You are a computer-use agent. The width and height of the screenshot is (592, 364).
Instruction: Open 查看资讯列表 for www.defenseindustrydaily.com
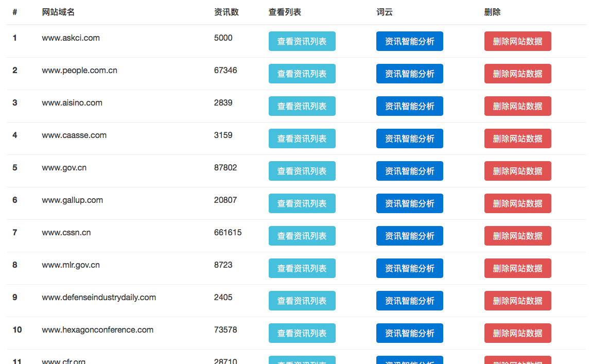click(302, 301)
